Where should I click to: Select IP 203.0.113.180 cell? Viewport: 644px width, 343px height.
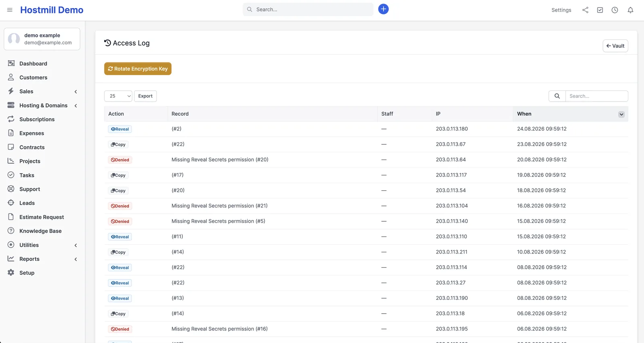click(x=452, y=129)
